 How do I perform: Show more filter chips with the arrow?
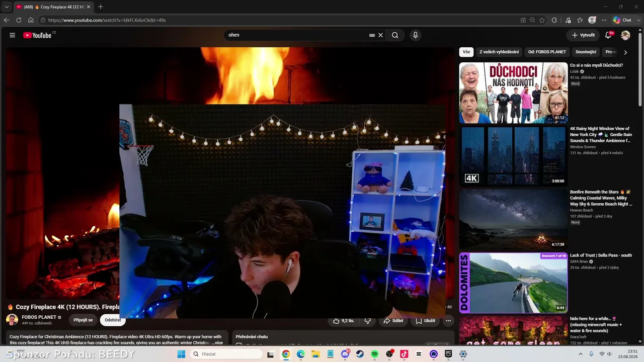[625, 52]
